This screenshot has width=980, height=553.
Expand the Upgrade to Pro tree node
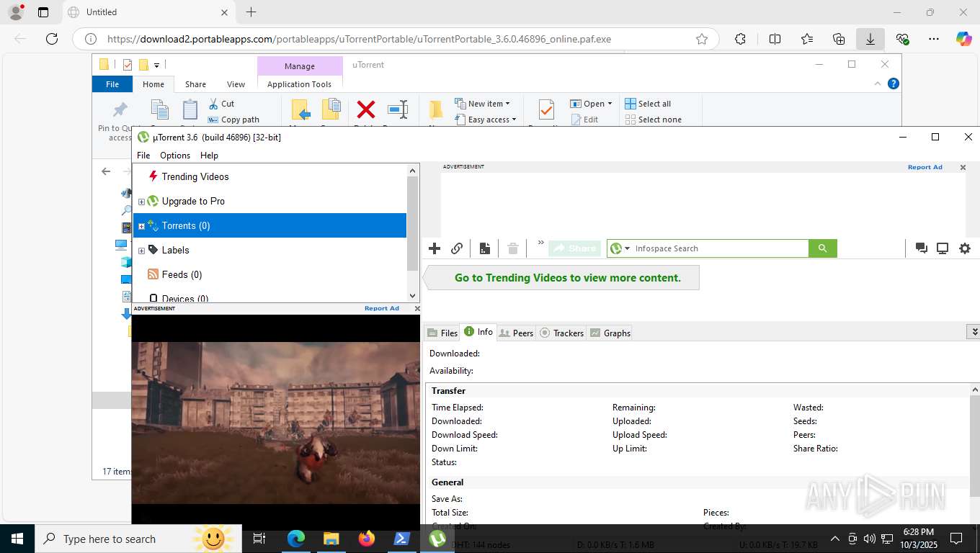pos(141,202)
